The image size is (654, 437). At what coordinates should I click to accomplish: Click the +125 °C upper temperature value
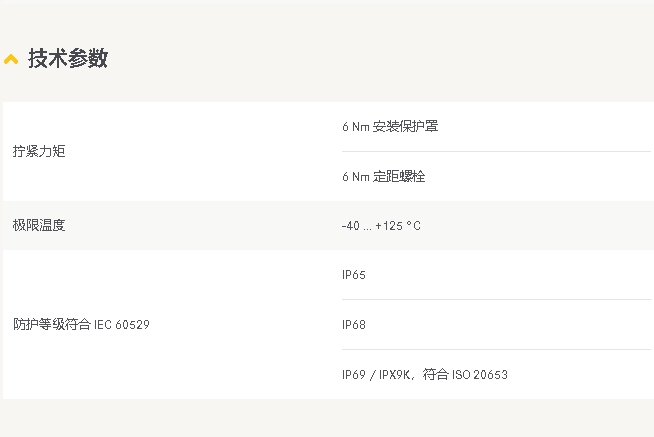[x=398, y=226]
